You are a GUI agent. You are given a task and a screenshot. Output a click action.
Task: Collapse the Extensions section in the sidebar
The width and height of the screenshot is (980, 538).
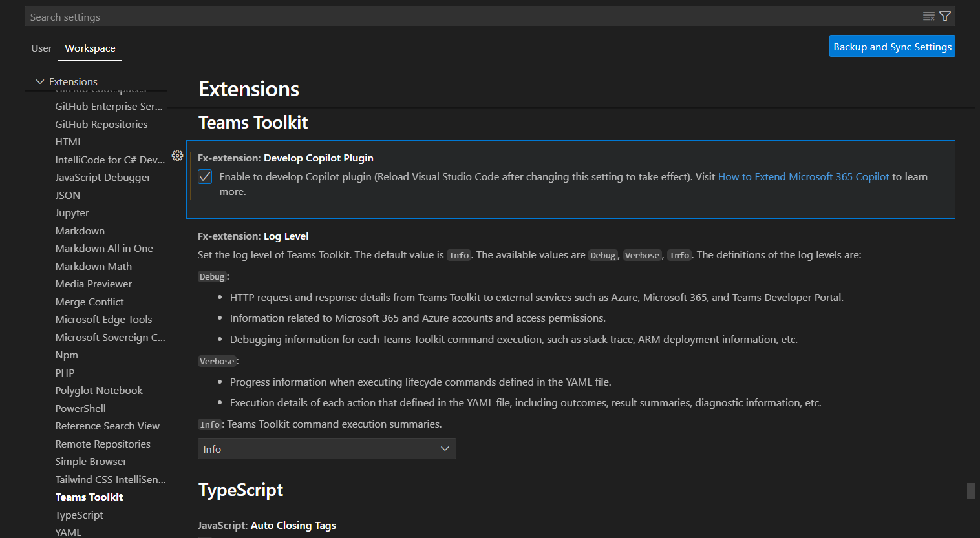[x=39, y=81]
